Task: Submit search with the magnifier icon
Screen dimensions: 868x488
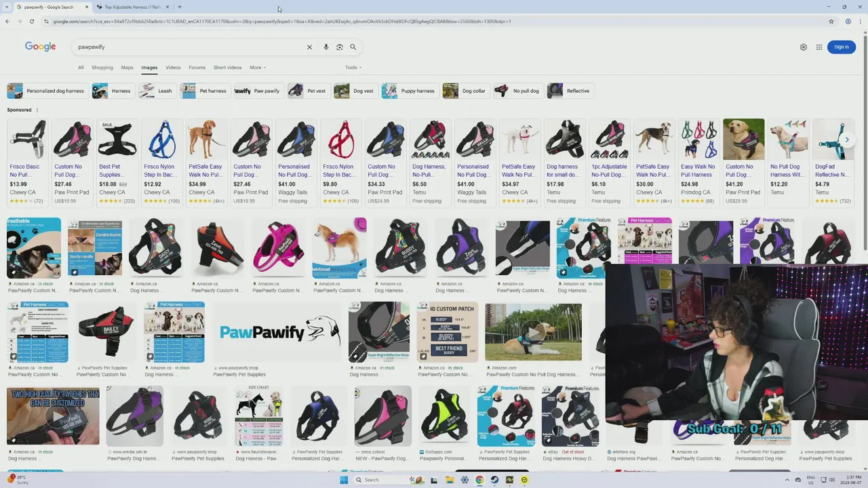Action: [x=353, y=47]
